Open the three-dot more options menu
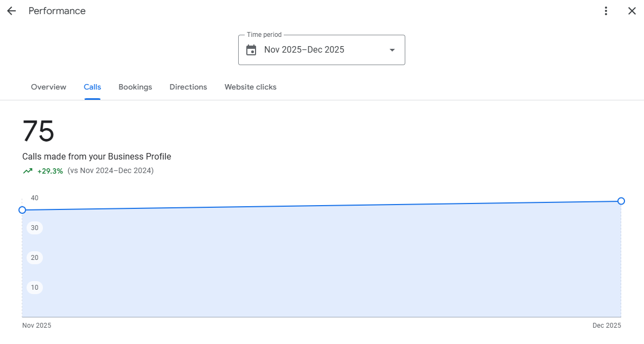 (606, 11)
